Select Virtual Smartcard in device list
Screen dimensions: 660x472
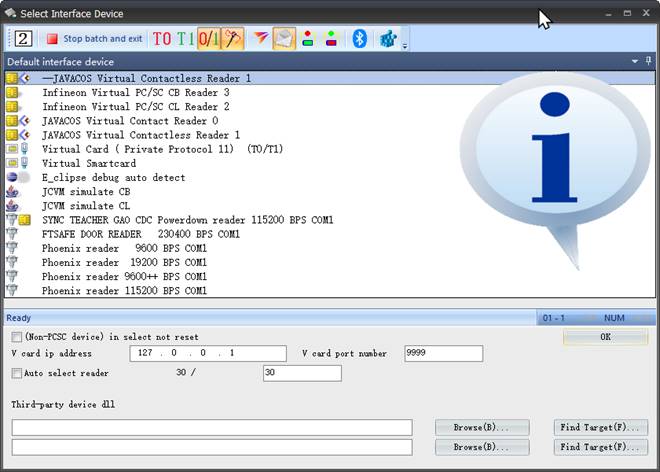click(x=89, y=163)
